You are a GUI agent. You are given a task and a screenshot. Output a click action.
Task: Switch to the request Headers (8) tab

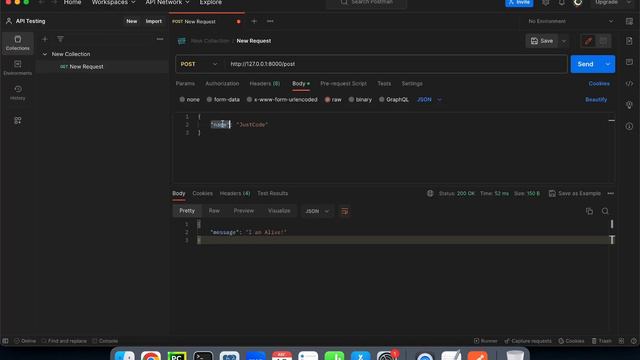point(264,83)
